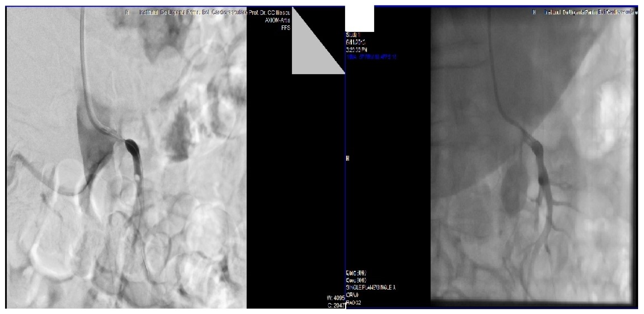Click the 'H' marker on right panel's left edge

click(x=348, y=158)
